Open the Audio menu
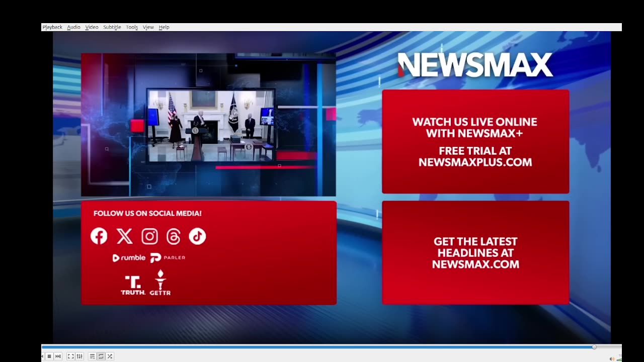644x362 pixels. pos(73,27)
